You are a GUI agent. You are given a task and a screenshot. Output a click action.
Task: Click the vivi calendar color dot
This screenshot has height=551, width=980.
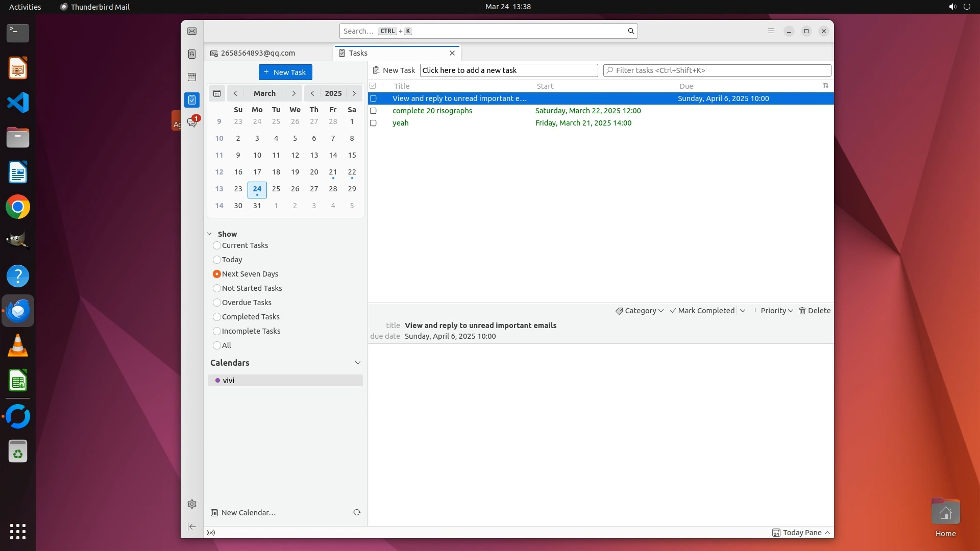217,381
